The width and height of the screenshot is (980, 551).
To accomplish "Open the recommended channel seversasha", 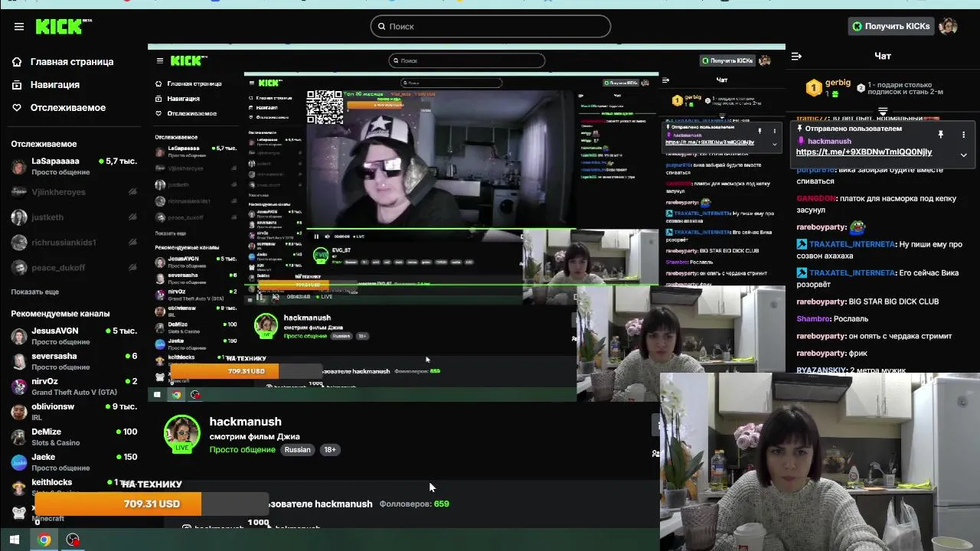I will click(74, 361).
